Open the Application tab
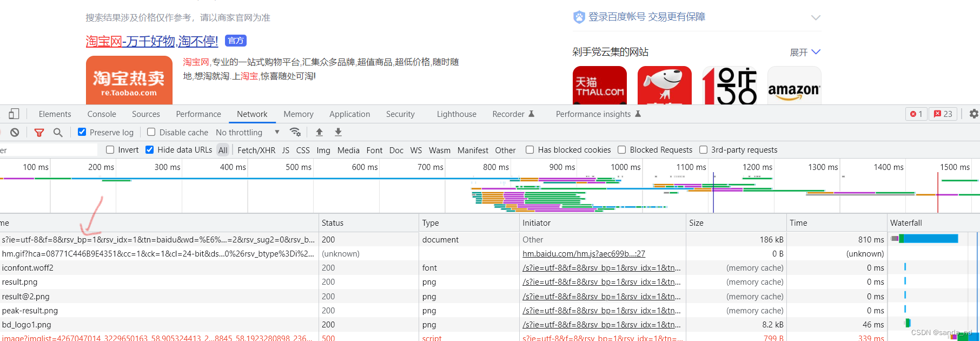The width and height of the screenshot is (980, 341). pyautogui.click(x=350, y=114)
